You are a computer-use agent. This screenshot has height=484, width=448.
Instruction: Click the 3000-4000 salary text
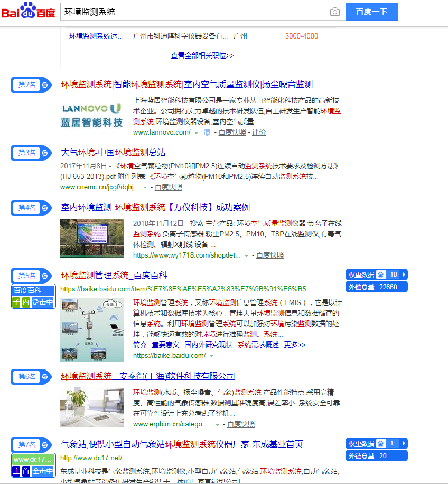click(x=302, y=36)
